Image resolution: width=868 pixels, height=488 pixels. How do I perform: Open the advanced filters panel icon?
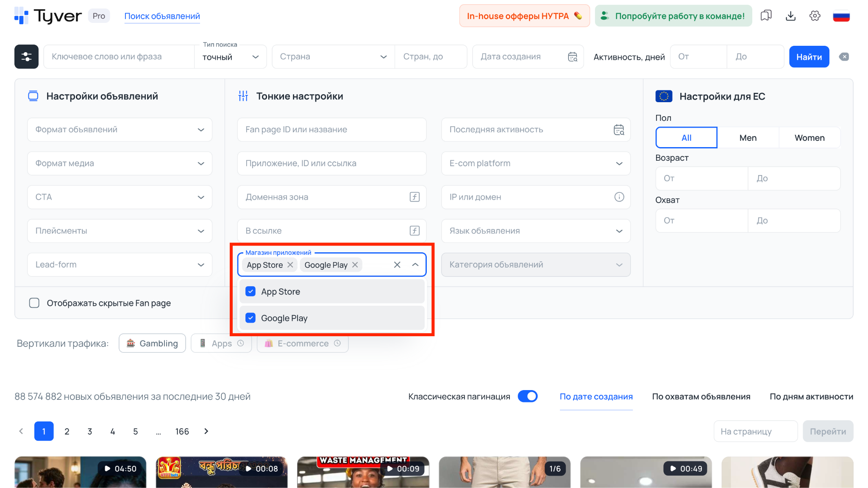26,56
